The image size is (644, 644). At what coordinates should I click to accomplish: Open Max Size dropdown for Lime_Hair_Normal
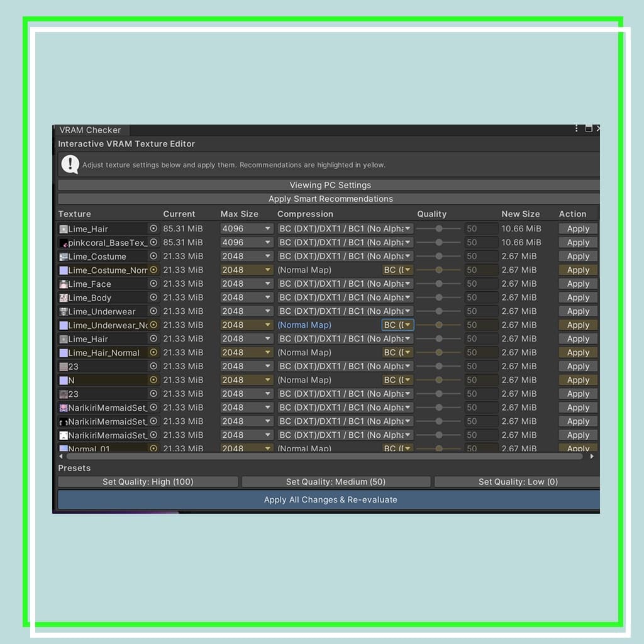[x=247, y=352]
